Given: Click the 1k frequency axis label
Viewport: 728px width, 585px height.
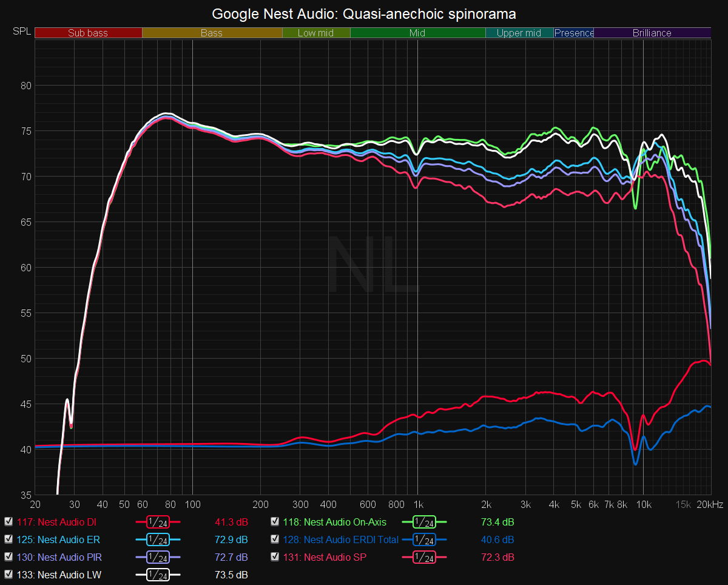Looking at the screenshot, I should tap(417, 504).
